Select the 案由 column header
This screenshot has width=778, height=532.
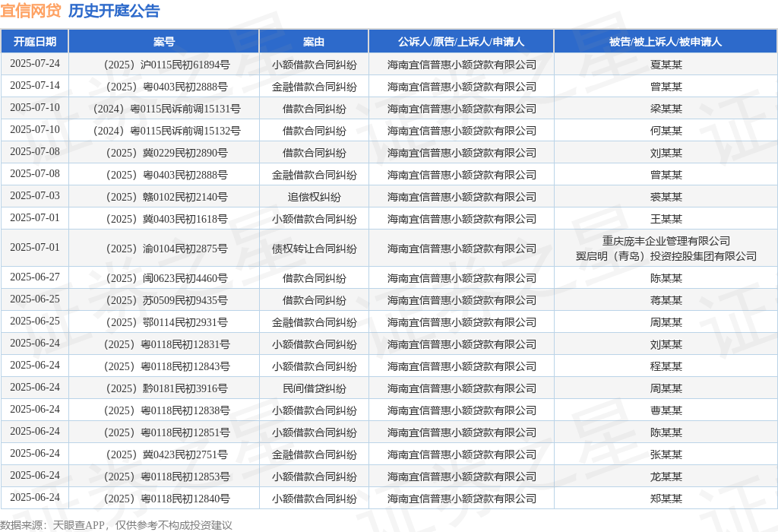pyautogui.click(x=314, y=42)
